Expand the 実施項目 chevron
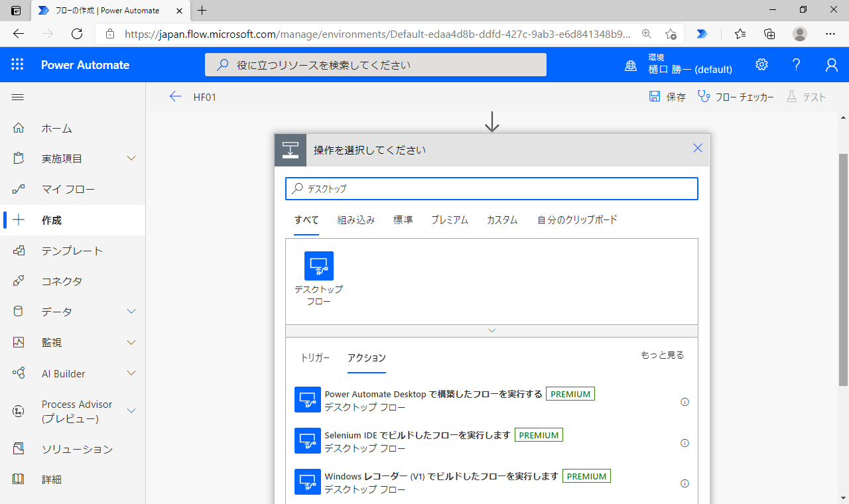 (131, 158)
